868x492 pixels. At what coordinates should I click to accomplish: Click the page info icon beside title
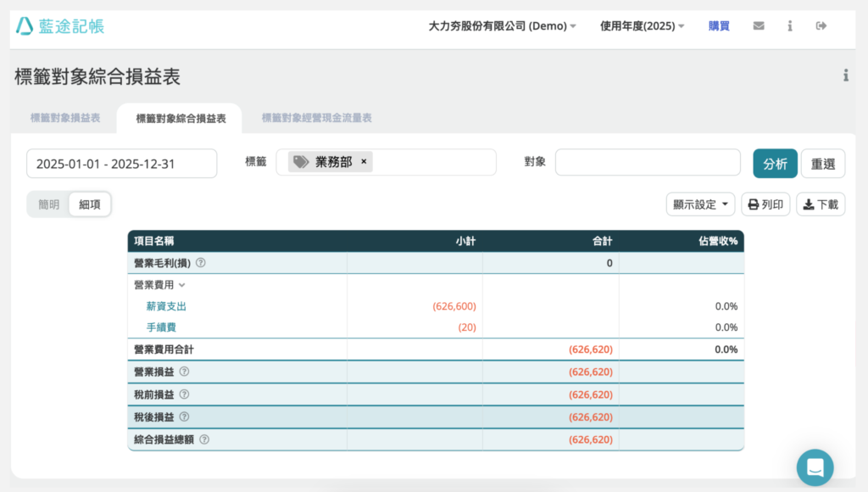click(845, 75)
